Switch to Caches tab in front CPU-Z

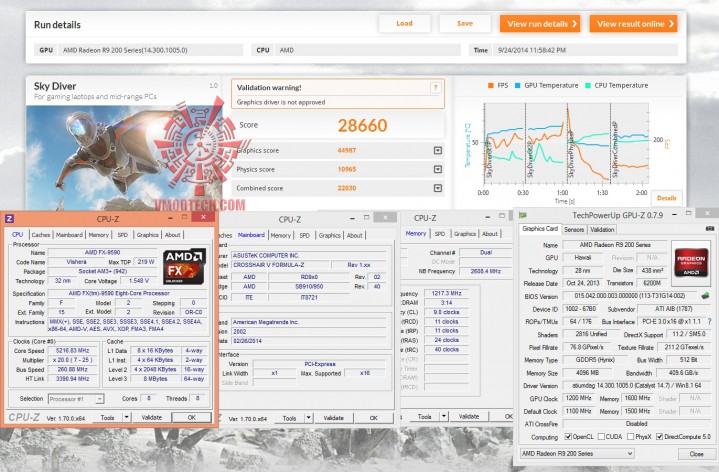point(41,235)
